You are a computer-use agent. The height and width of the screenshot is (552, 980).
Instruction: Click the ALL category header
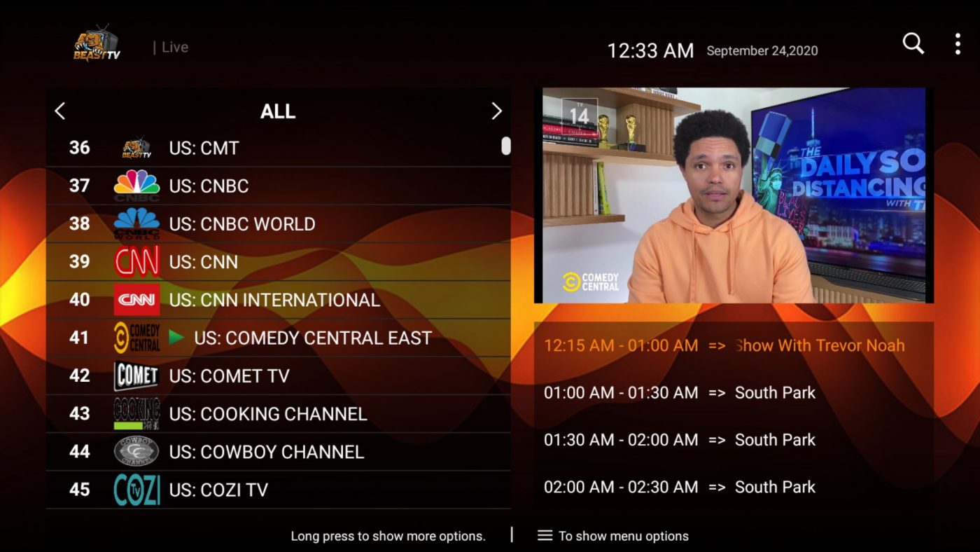pyautogui.click(x=278, y=111)
